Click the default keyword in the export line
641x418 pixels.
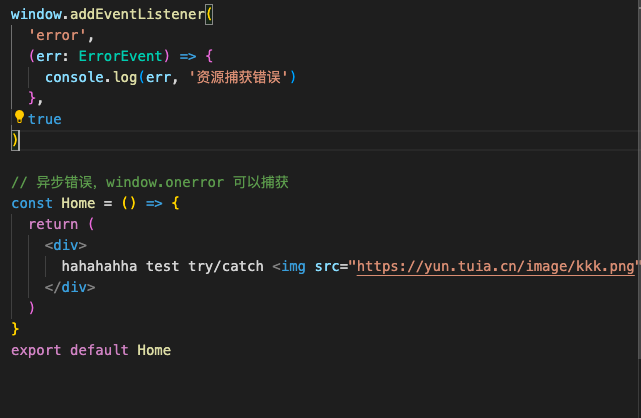99,350
